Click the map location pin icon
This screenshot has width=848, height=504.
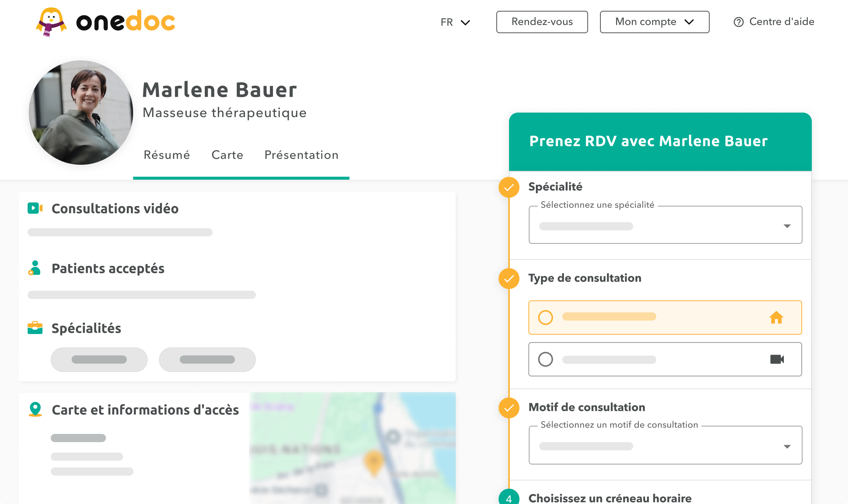[35, 409]
